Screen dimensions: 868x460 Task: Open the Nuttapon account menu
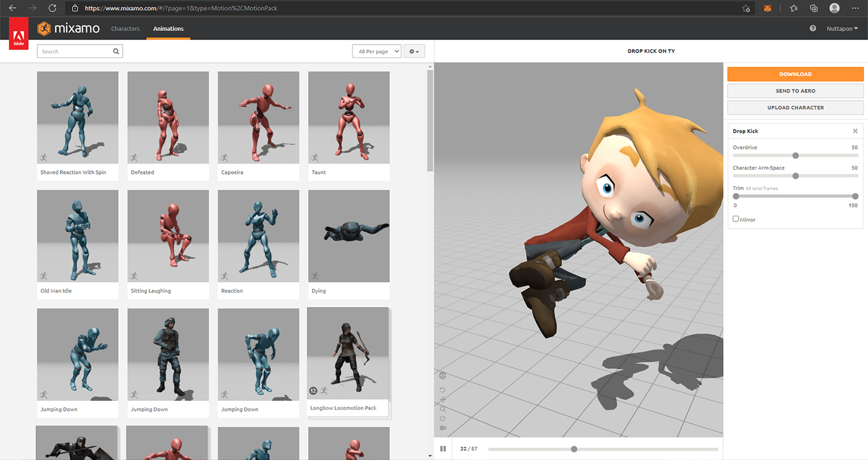click(842, 28)
